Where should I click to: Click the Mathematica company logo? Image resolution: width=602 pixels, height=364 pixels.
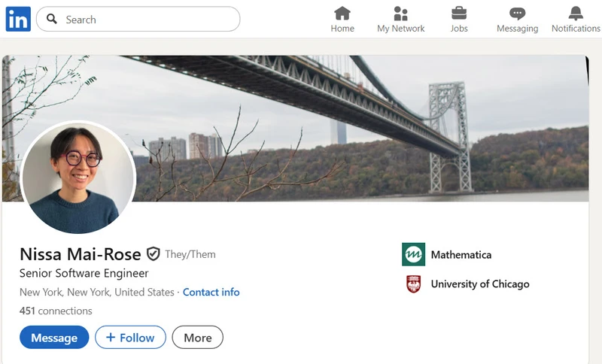point(413,255)
